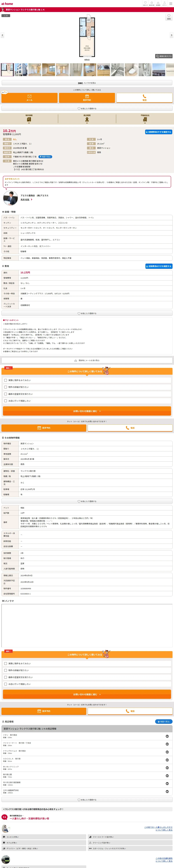Add to favorites with the 追加 heart icon
This screenshot has width=174, height=868.
169,17
